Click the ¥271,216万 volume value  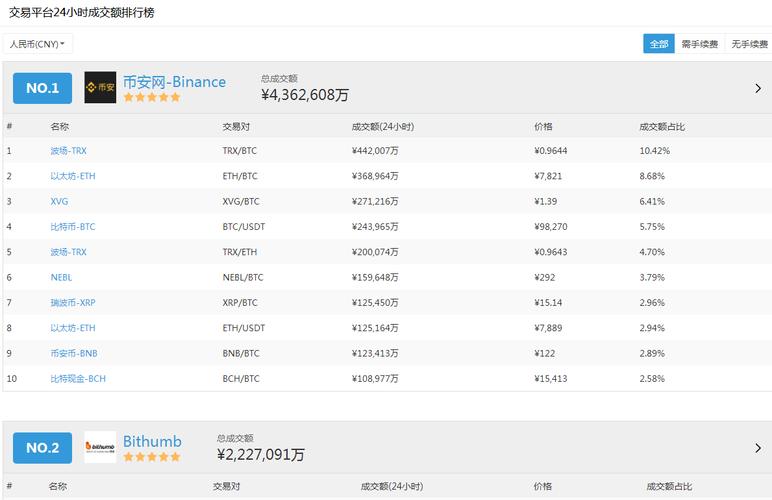coord(375,201)
